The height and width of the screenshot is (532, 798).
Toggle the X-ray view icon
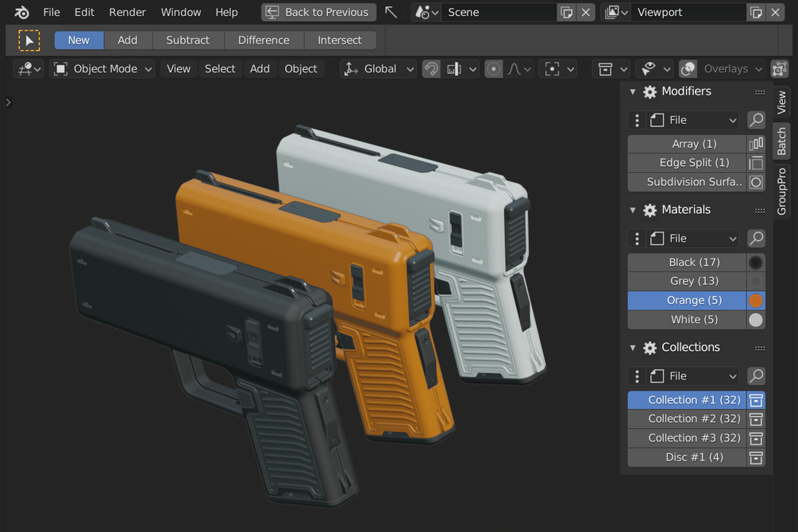click(x=779, y=69)
